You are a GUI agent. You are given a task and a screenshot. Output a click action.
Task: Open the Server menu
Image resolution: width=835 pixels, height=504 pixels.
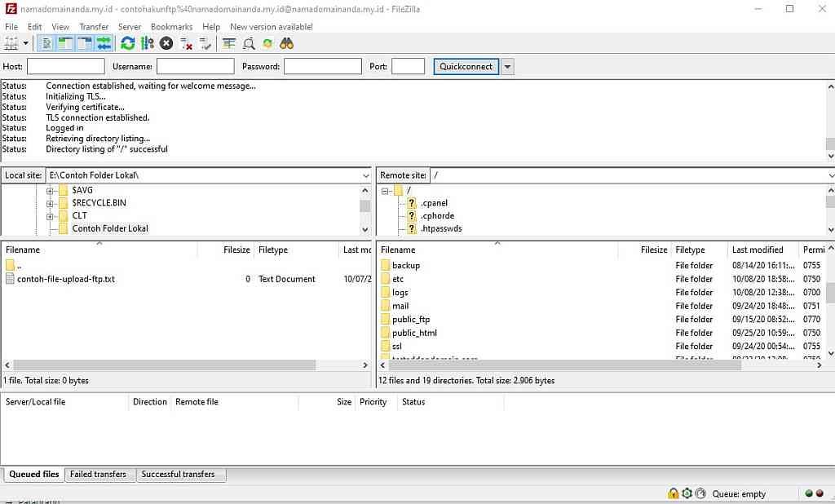(130, 27)
